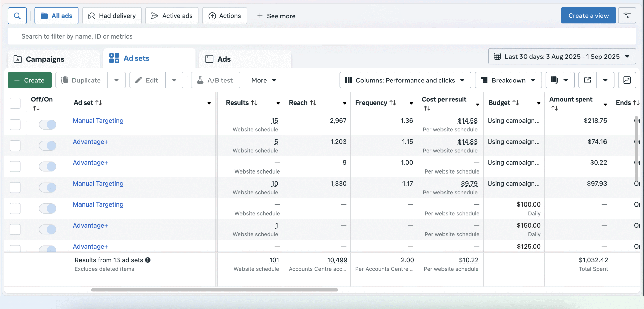The image size is (644, 309).
Task: Expand Columns: Performance and clicks dropdown
Action: click(x=405, y=80)
